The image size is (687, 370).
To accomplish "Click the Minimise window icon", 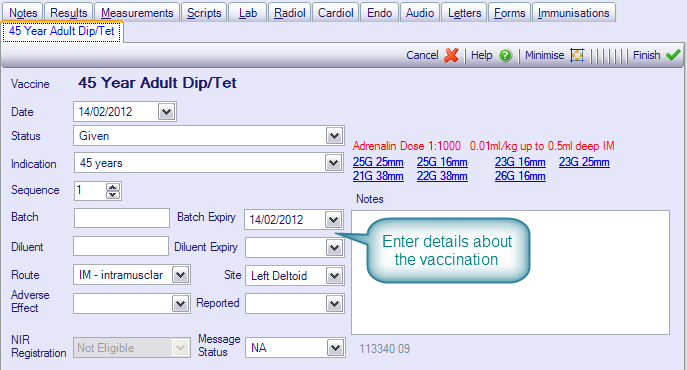I will point(577,55).
